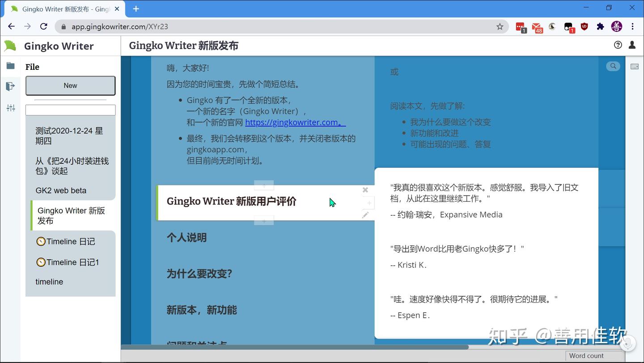Click the Gingko leaf logo

[10, 46]
